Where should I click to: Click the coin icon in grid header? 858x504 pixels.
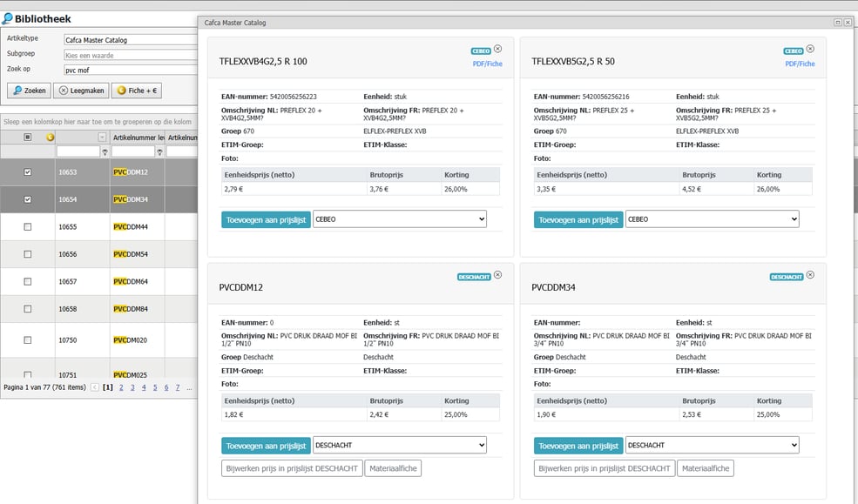(51, 138)
